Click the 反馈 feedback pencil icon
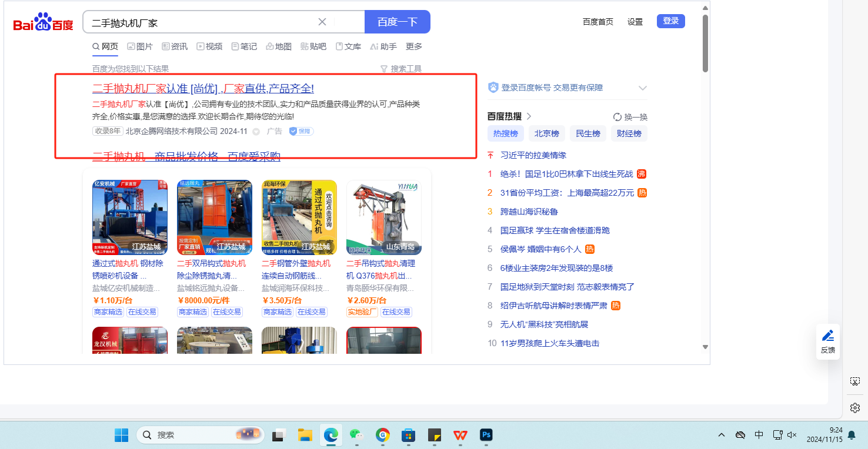The width and height of the screenshot is (868, 449). (827, 336)
